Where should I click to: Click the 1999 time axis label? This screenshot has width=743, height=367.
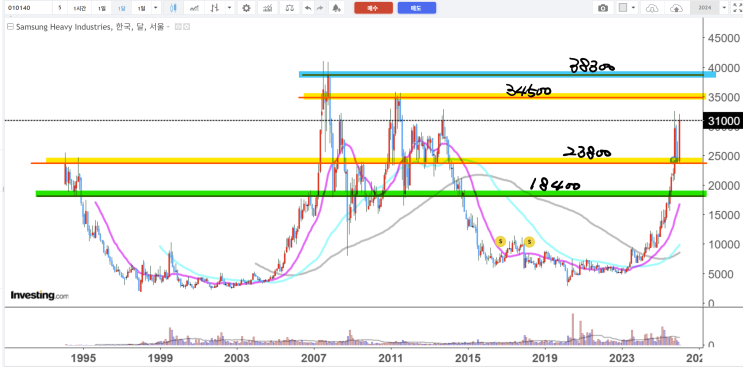[160, 357]
